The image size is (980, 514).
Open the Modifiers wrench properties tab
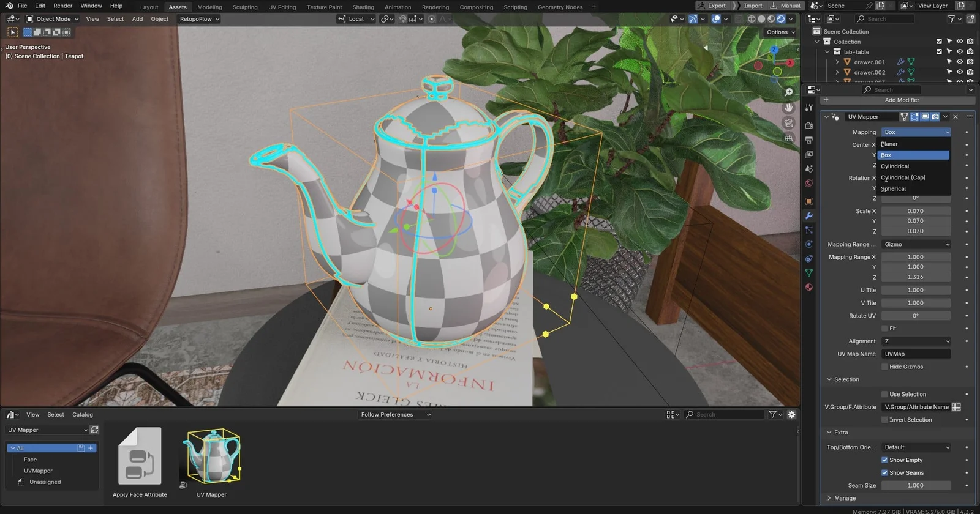tap(809, 216)
